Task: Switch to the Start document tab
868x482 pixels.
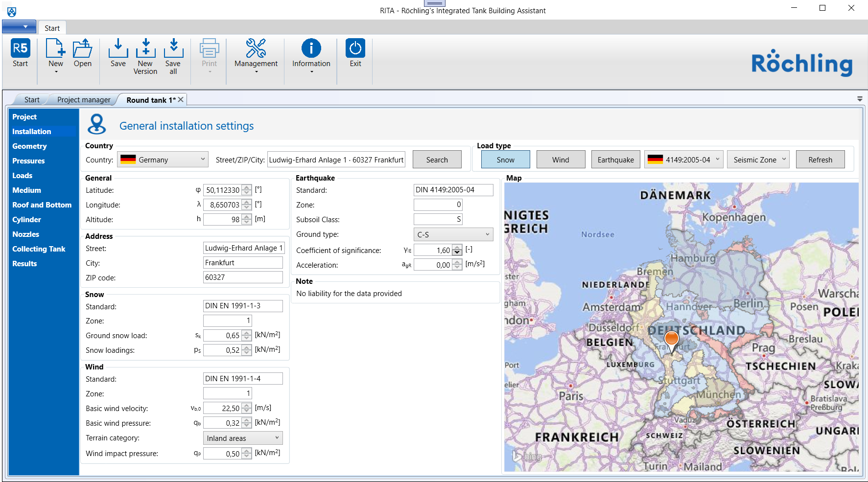Action: pos(32,100)
